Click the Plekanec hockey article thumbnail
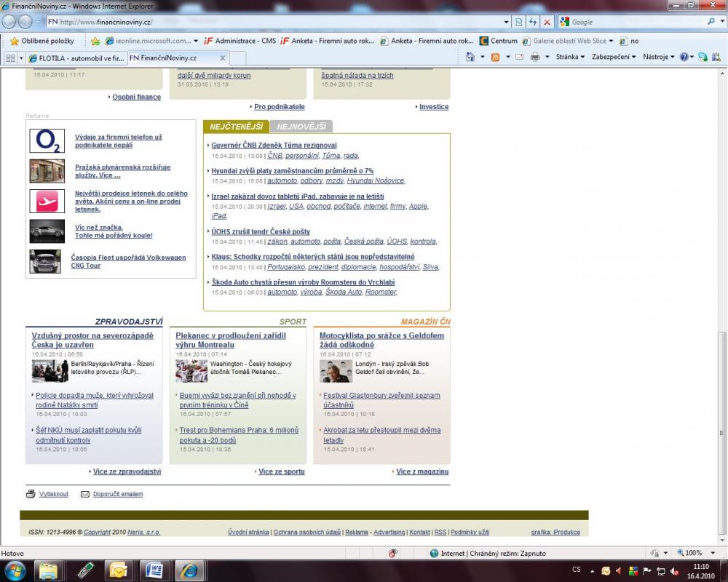 point(191,371)
